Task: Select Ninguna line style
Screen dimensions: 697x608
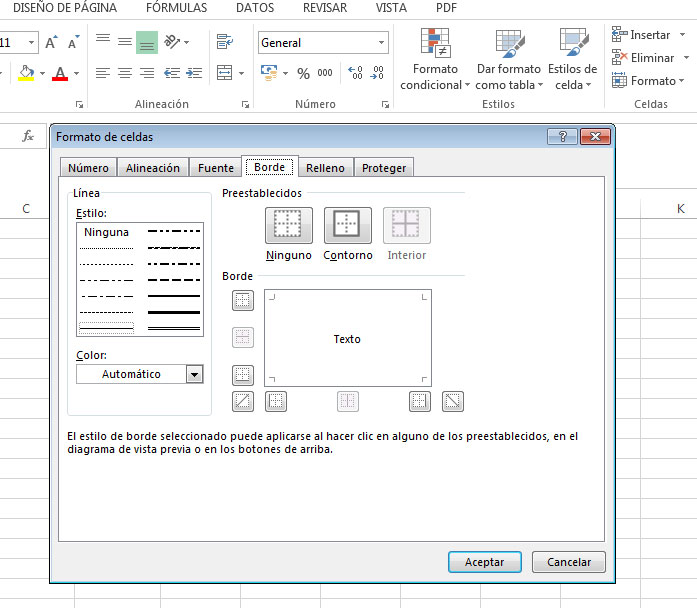Action: [106, 232]
